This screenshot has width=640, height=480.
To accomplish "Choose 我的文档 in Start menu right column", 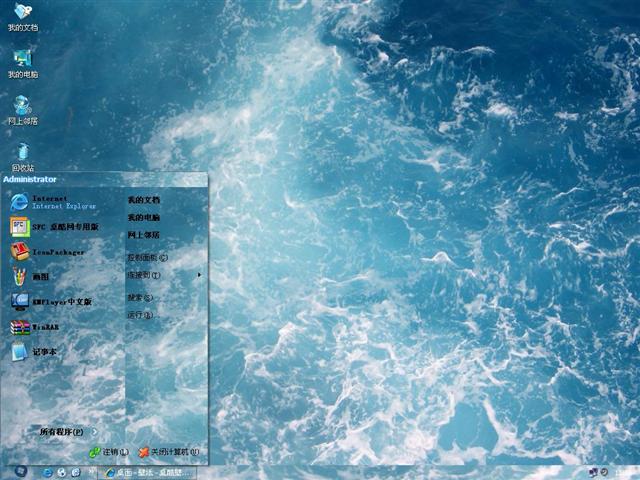I will (144, 200).
